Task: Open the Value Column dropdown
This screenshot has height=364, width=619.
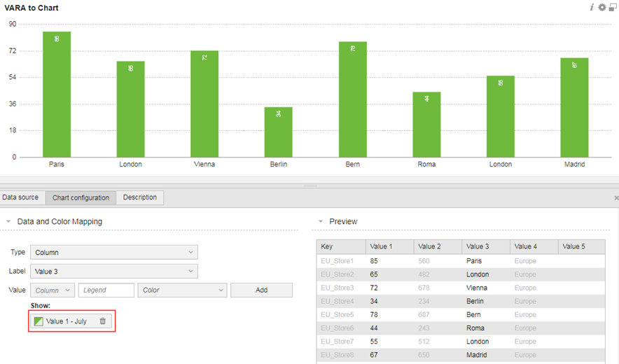Action: 53,290
